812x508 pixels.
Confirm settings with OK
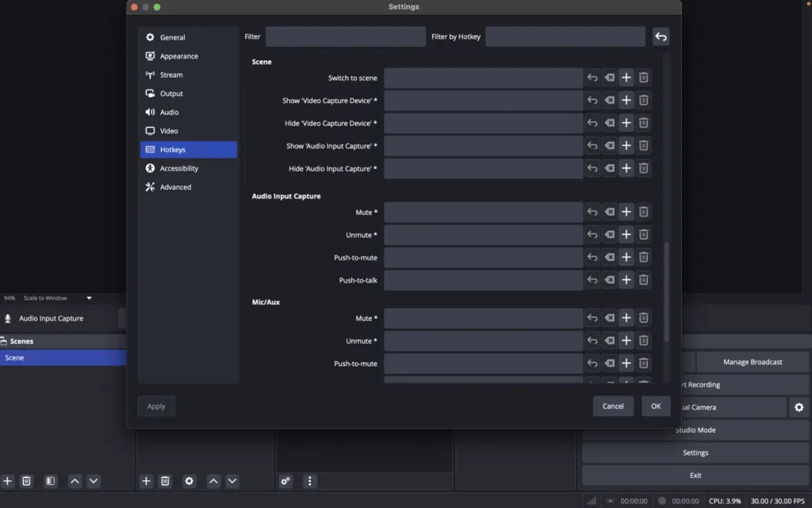tap(656, 406)
